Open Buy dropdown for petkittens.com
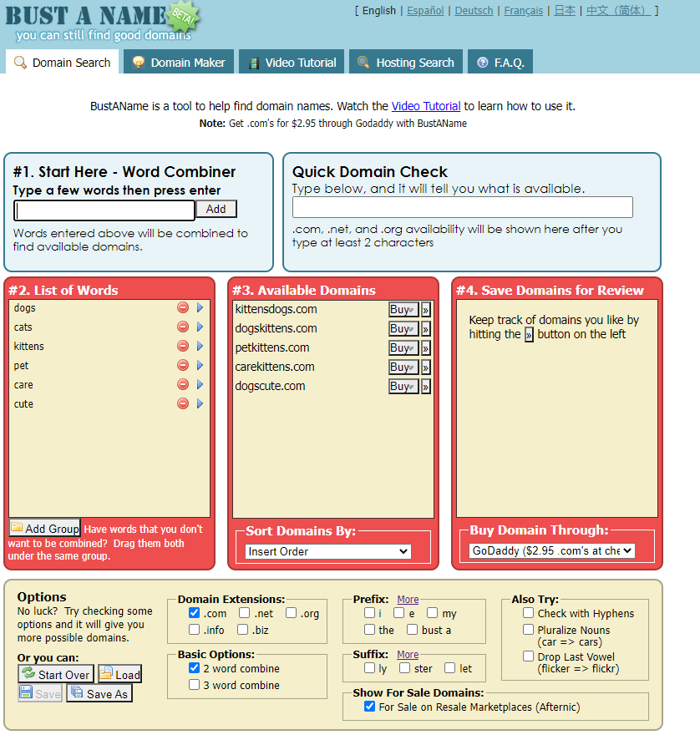This screenshot has height=740, width=700. [x=403, y=348]
